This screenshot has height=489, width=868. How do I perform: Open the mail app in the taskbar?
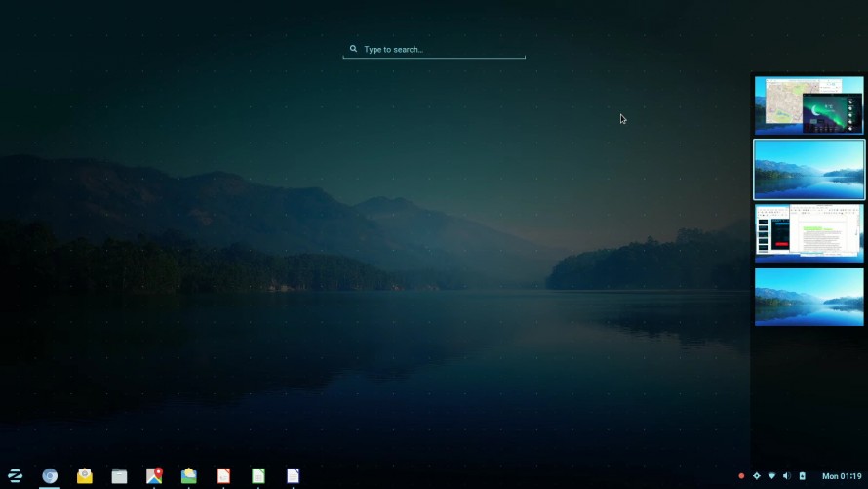[85, 476]
